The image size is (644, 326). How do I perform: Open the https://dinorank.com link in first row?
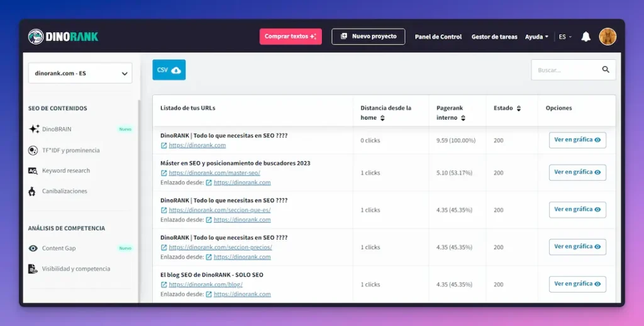point(197,145)
